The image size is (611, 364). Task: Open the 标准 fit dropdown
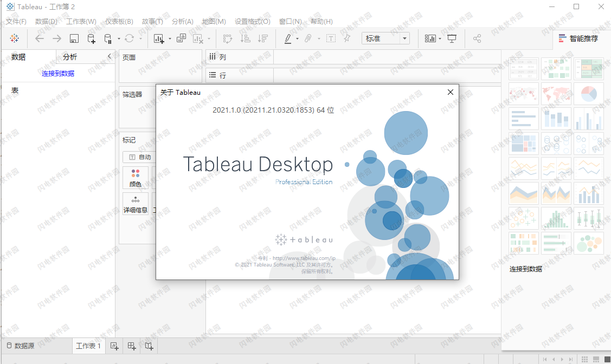(x=386, y=38)
